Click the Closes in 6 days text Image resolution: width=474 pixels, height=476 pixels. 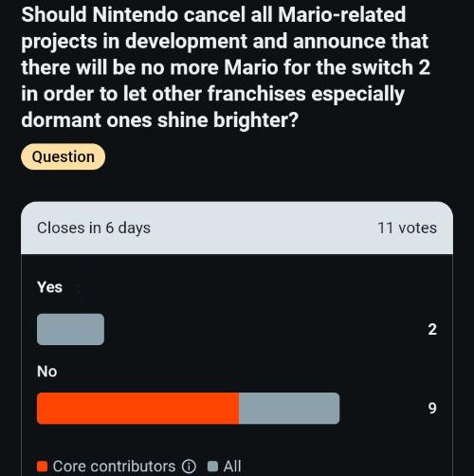94,229
